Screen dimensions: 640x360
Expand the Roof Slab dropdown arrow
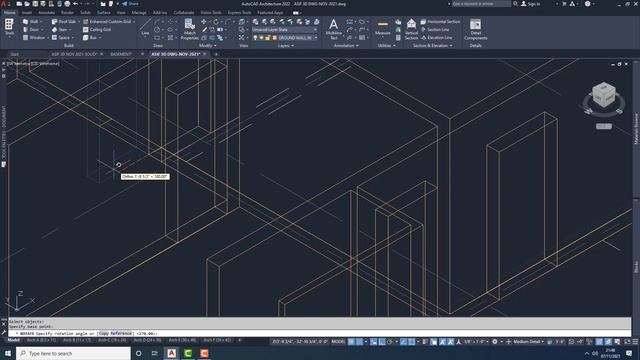78,22
